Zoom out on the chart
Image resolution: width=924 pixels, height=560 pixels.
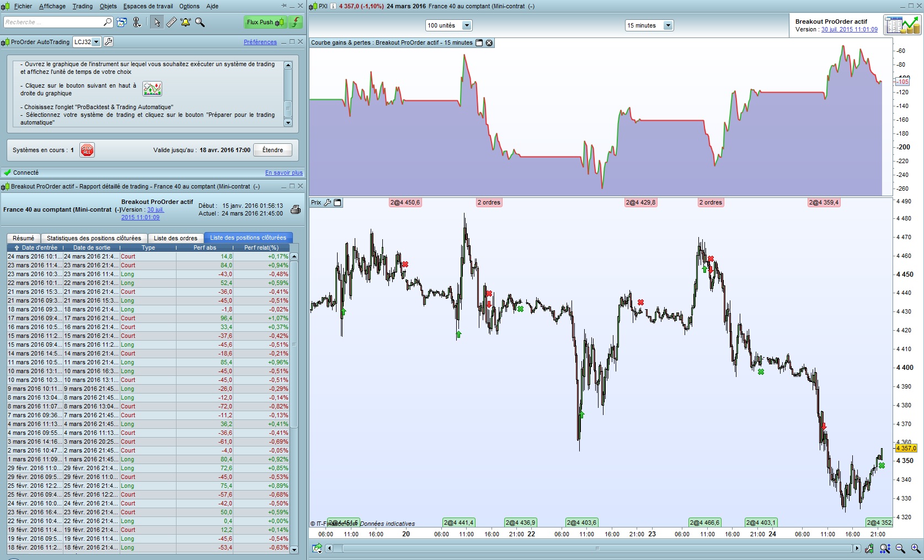coord(900,548)
